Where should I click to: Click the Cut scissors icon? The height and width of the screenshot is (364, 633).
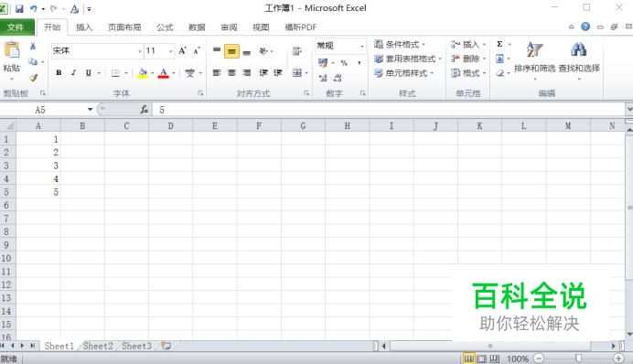point(33,47)
